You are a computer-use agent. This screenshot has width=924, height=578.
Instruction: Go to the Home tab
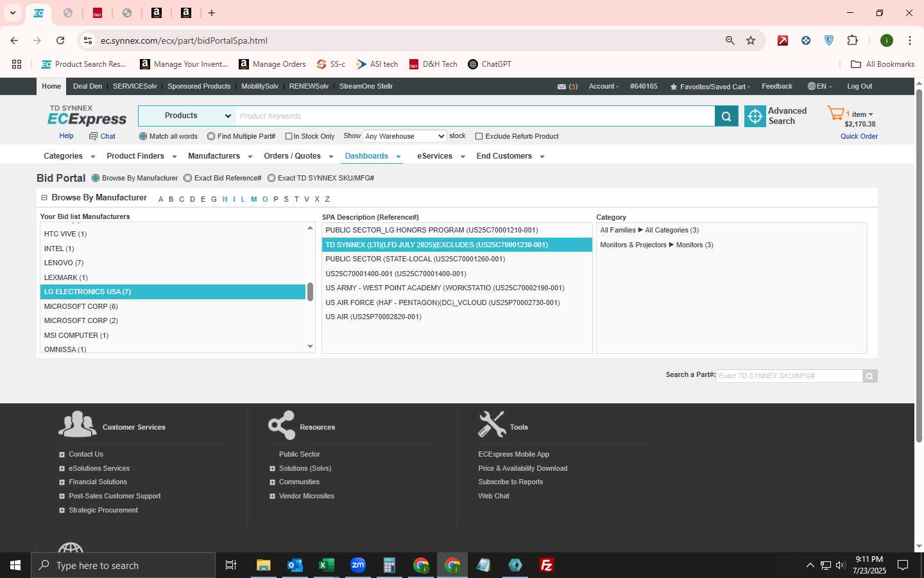[x=51, y=87]
